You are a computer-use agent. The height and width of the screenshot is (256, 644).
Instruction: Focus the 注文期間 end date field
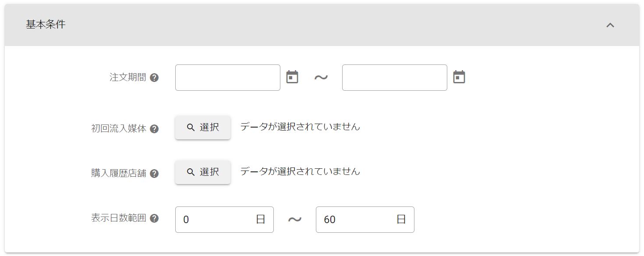(394, 78)
